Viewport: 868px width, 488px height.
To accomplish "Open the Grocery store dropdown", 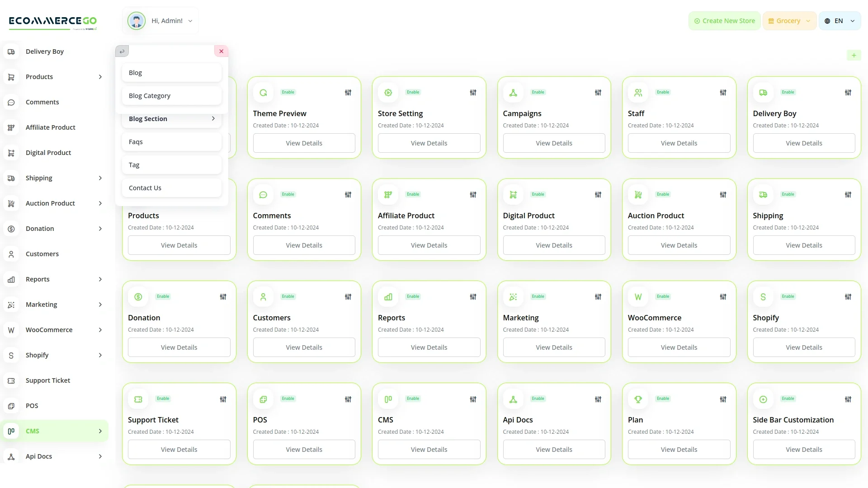I will point(789,21).
